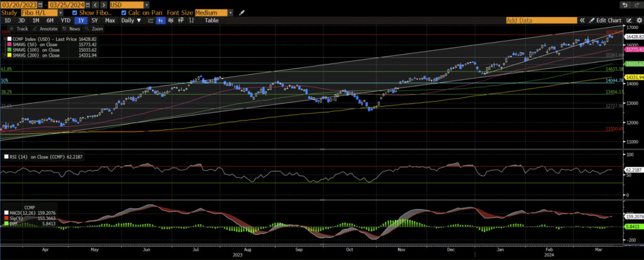Select the line chart type icon
The height and width of the screenshot is (260, 644).
coord(151,20)
